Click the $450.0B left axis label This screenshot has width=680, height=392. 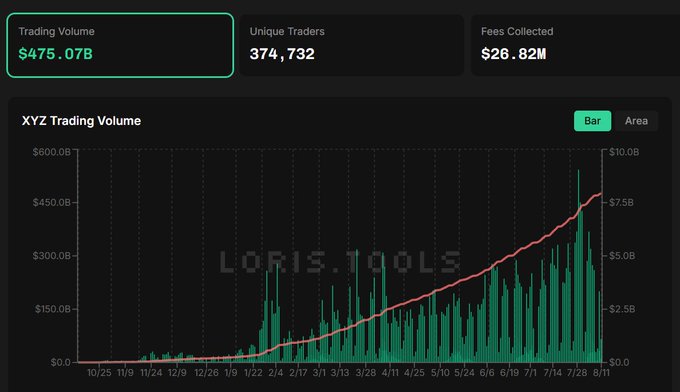point(52,203)
